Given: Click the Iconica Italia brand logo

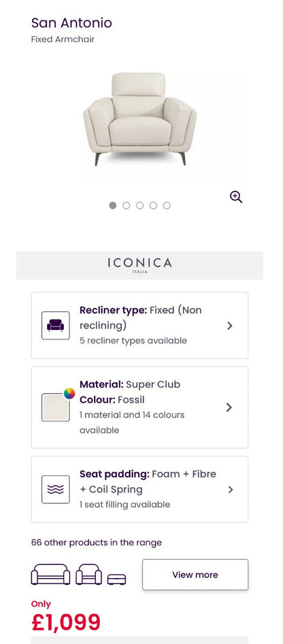Looking at the screenshot, I should (139, 265).
